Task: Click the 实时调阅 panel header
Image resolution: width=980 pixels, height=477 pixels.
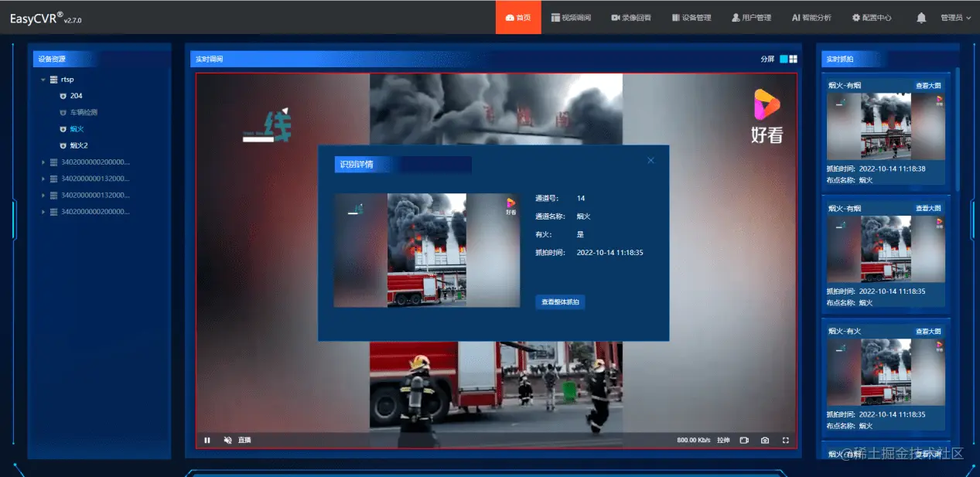Action: (x=209, y=59)
